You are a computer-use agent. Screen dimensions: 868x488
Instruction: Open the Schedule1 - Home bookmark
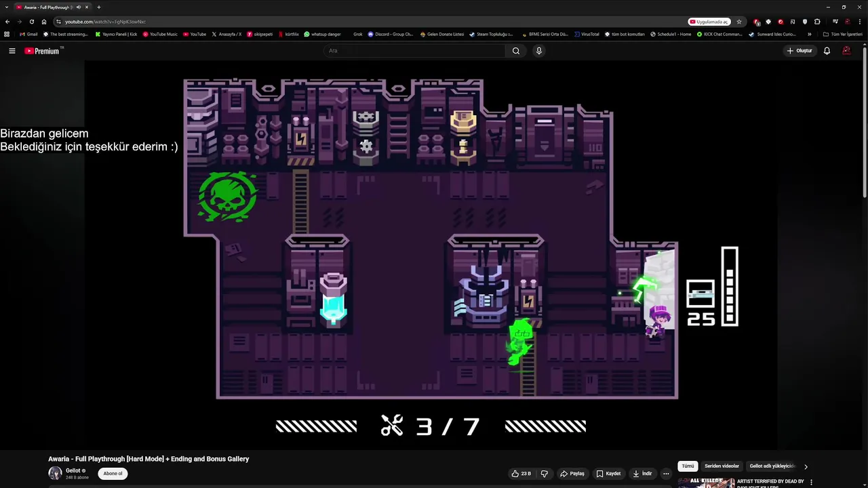(x=671, y=34)
